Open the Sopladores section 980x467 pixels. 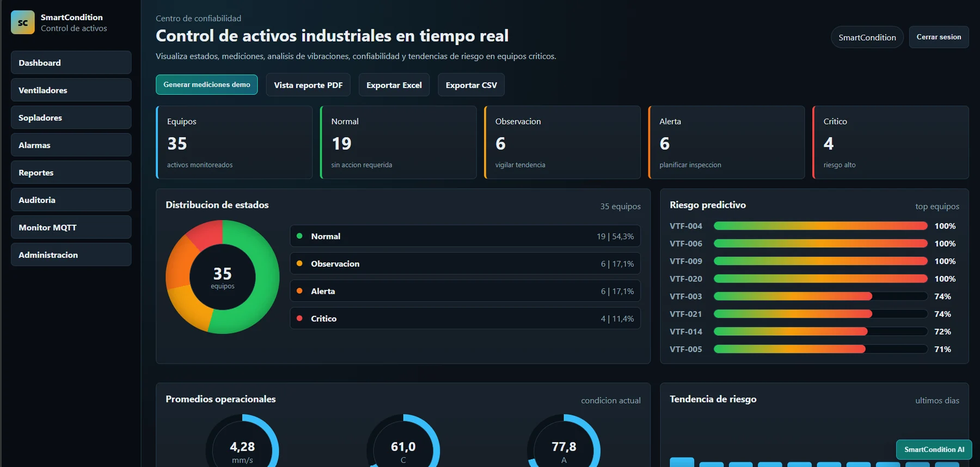pos(71,118)
